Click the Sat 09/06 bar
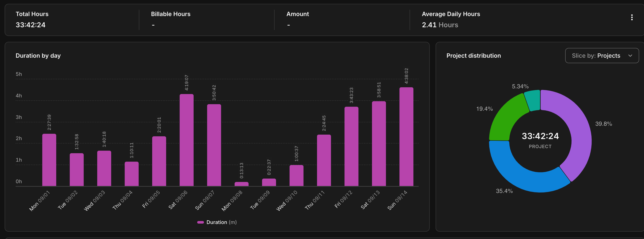This screenshot has width=644, height=239. [186, 140]
